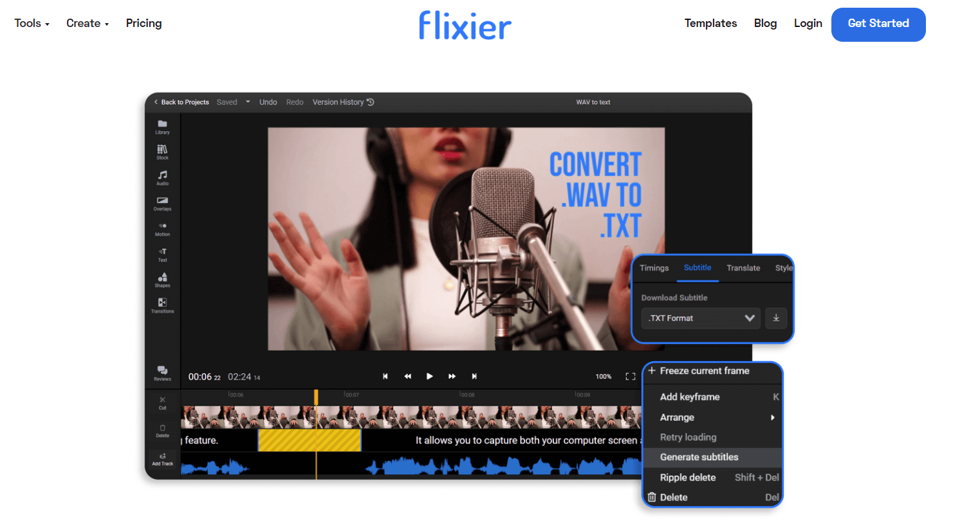Image resolution: width=980 pixels, height=522 pixels.
Task: Click the Login link
Action: pyautogui.click(x=808, y=23)
